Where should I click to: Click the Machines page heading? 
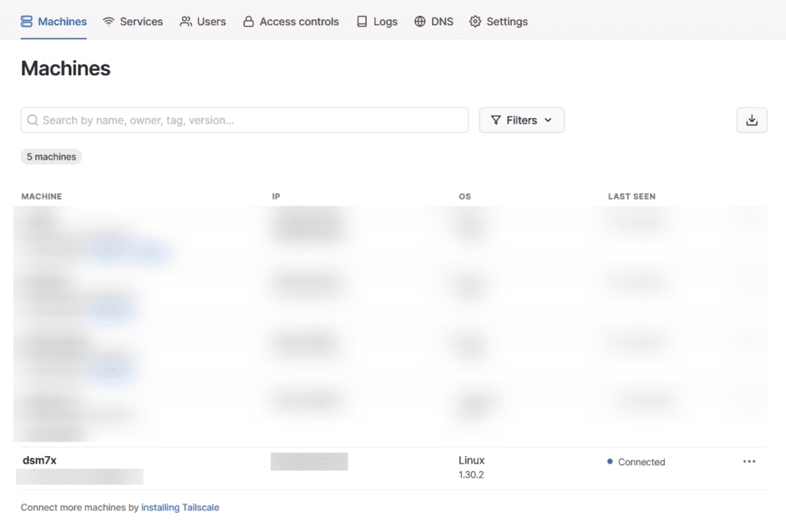click(x=66, y=68)
